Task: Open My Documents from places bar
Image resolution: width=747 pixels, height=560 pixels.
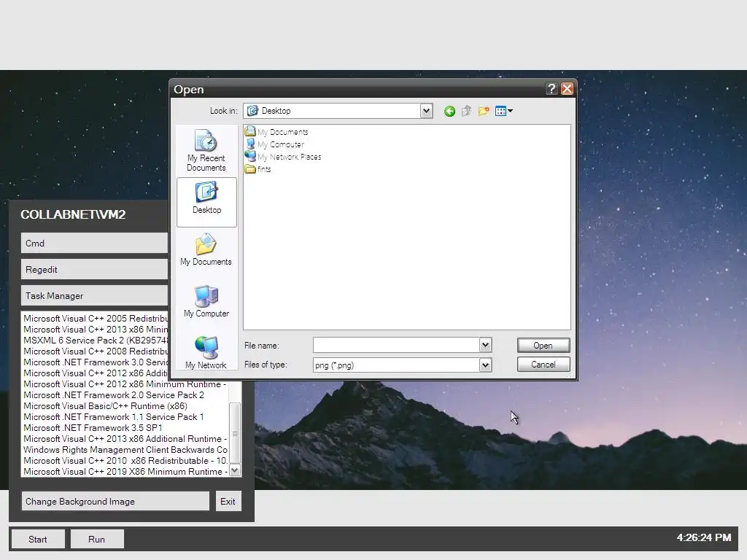Action: point(206,249)
